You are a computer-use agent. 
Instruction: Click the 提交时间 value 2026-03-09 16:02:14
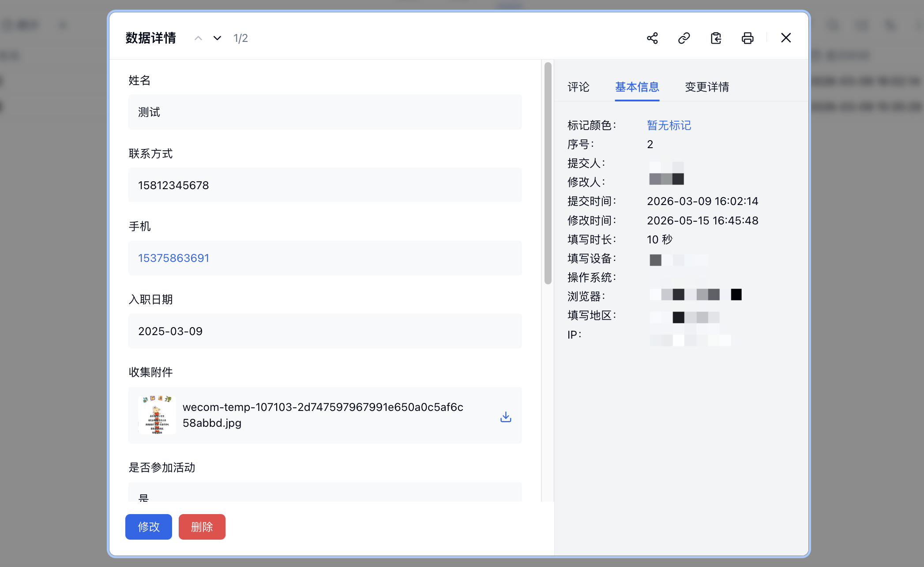click(702, 201)
